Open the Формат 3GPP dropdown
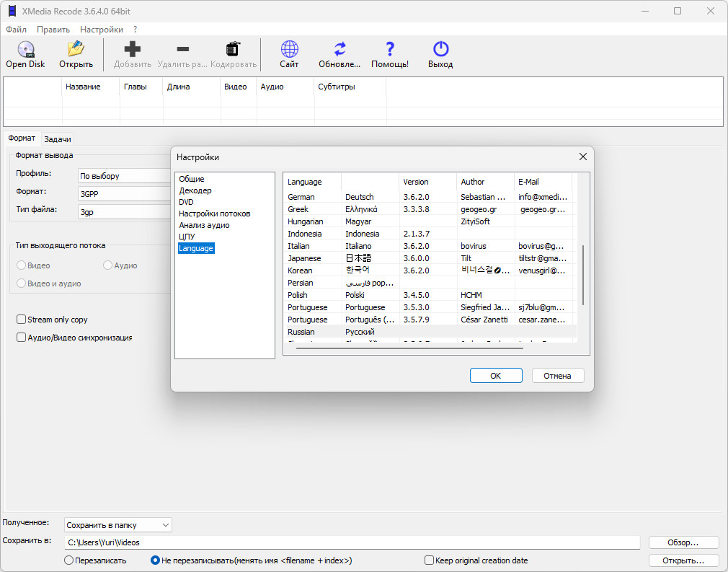This screenshot has width=728, height=572. 125,194
